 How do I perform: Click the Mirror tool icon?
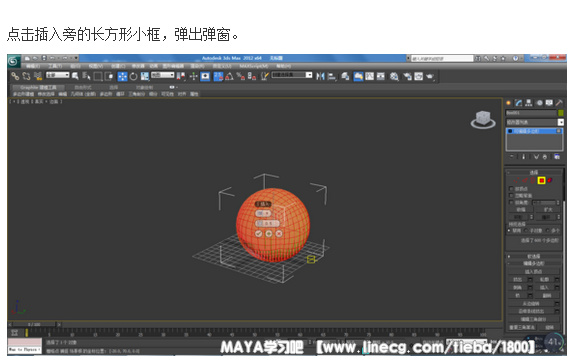(x=320, y=76)
